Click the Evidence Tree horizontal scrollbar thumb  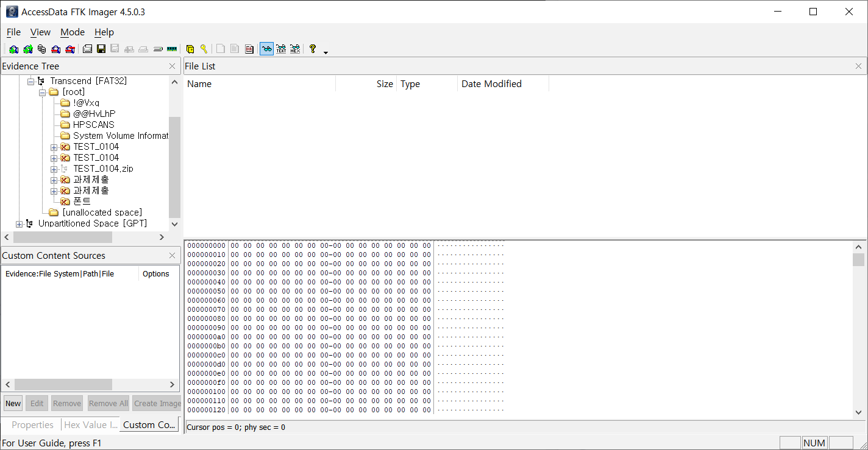click(63, 237)
